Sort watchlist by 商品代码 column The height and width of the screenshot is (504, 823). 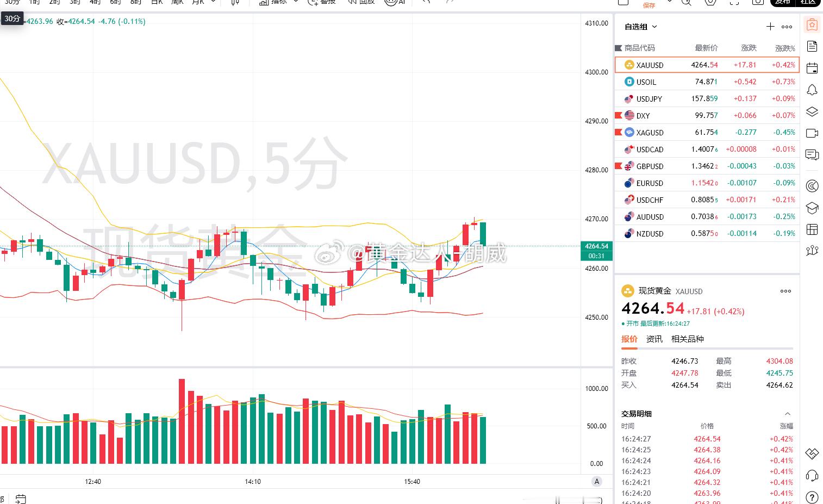coord(640,48)
